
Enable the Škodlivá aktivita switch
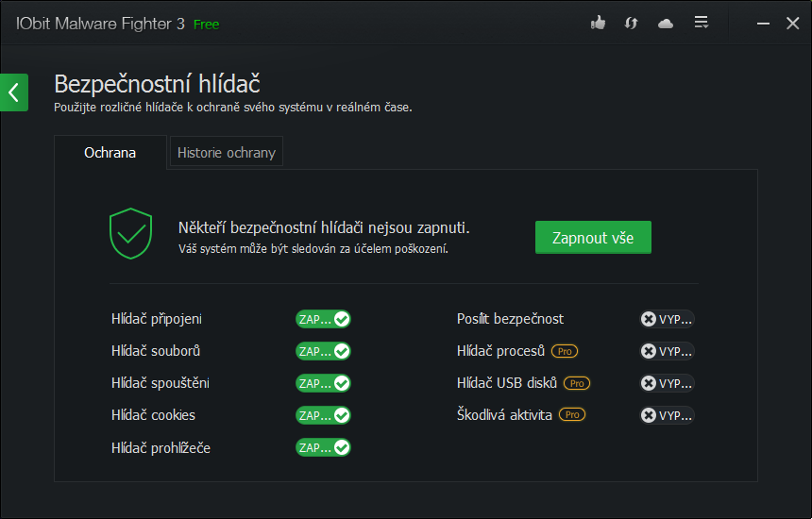coord(667,415)
